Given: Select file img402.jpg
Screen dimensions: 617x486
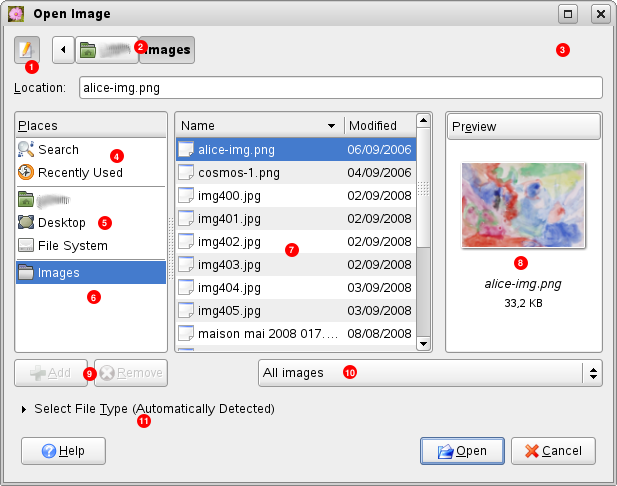Looking at the screenshot, I should (x=296, y=242).
